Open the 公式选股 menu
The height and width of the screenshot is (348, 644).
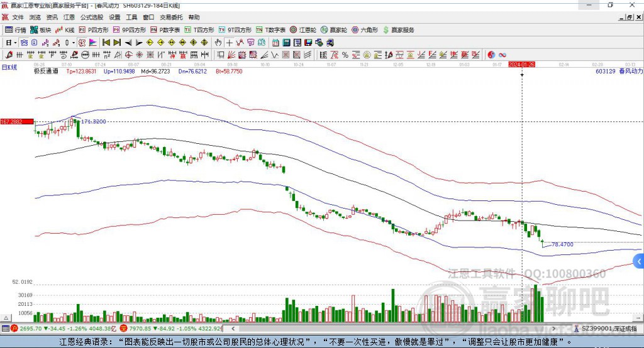pyautogui.click(x=92, y=17)
